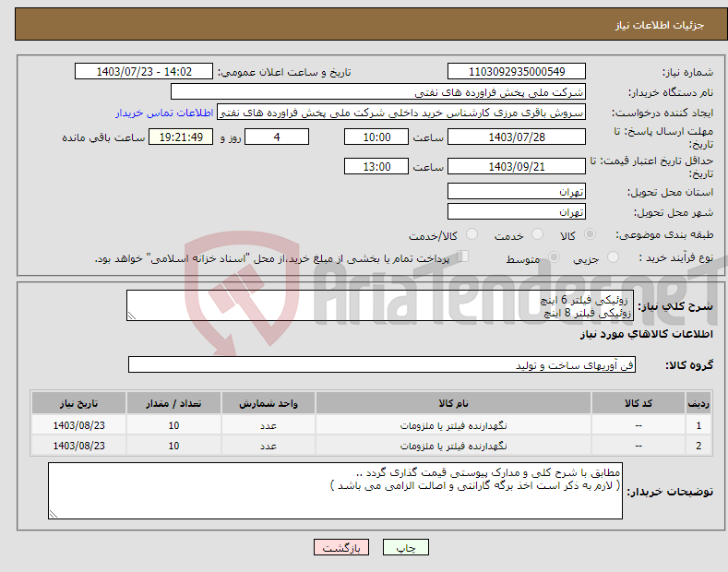This screenshot has width=728, height=572.
Task: Click quantity 10 in row 1
Action: tap(173, 425)
